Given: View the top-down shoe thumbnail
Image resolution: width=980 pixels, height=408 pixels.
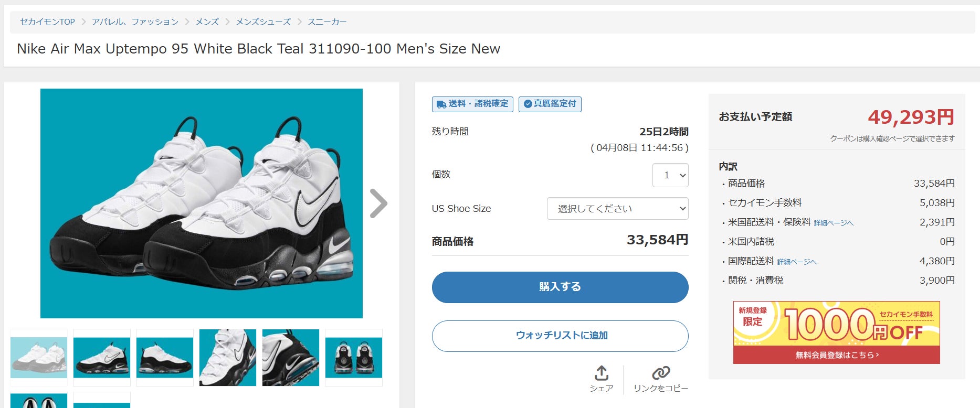Looking at the screenshot, I should point(228,358).
